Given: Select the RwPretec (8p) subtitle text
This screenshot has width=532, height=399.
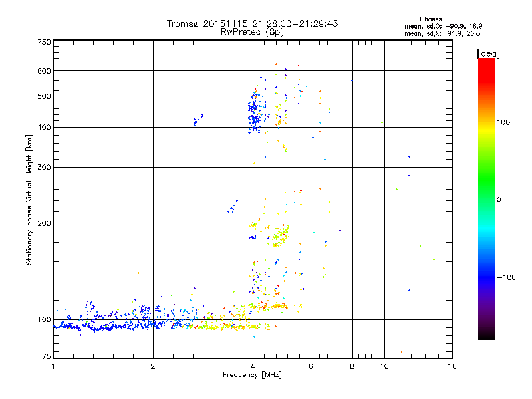Looking at the screenshot, I should tap(252, 32).
